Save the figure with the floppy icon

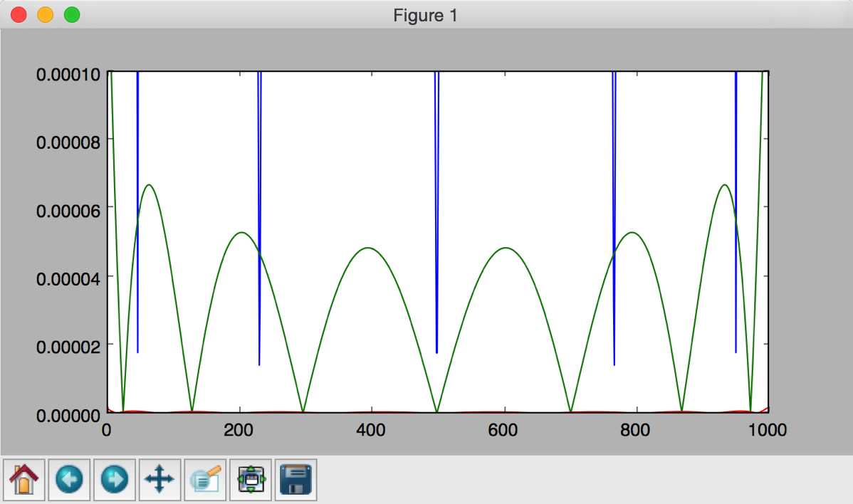click(296, 480)
